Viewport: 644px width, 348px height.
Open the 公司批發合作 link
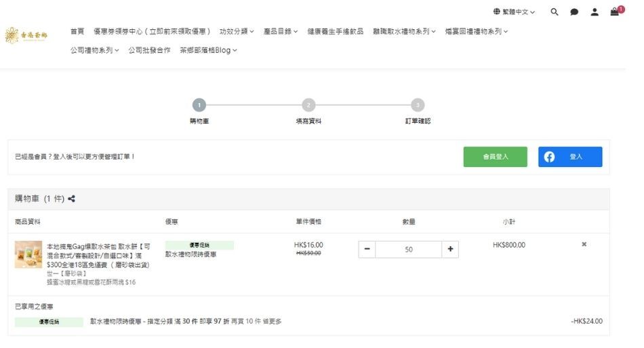[x=149, y=50]
